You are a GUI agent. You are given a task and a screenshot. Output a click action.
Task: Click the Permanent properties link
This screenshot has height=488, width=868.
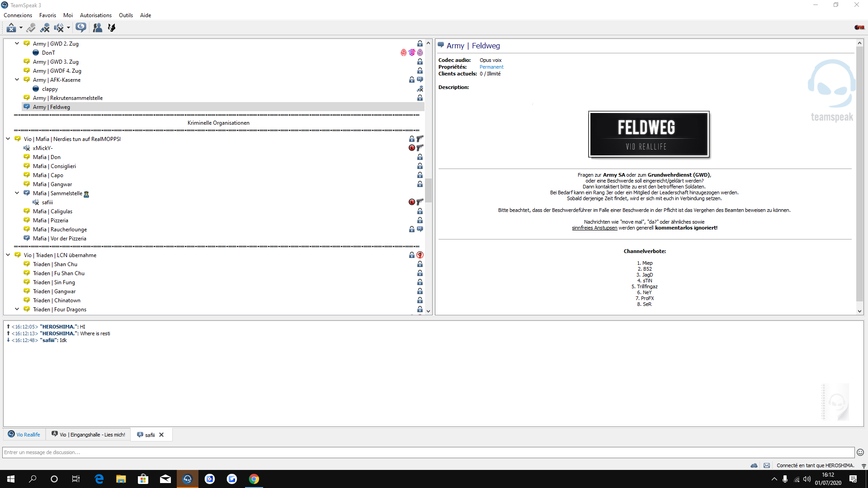pyautogui.click(x=491, y=67)
